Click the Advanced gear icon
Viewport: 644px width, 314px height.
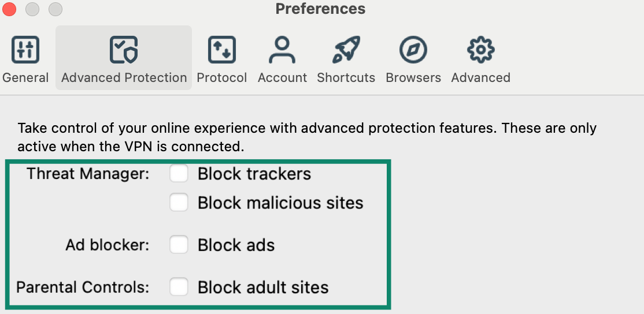point(480,50)
